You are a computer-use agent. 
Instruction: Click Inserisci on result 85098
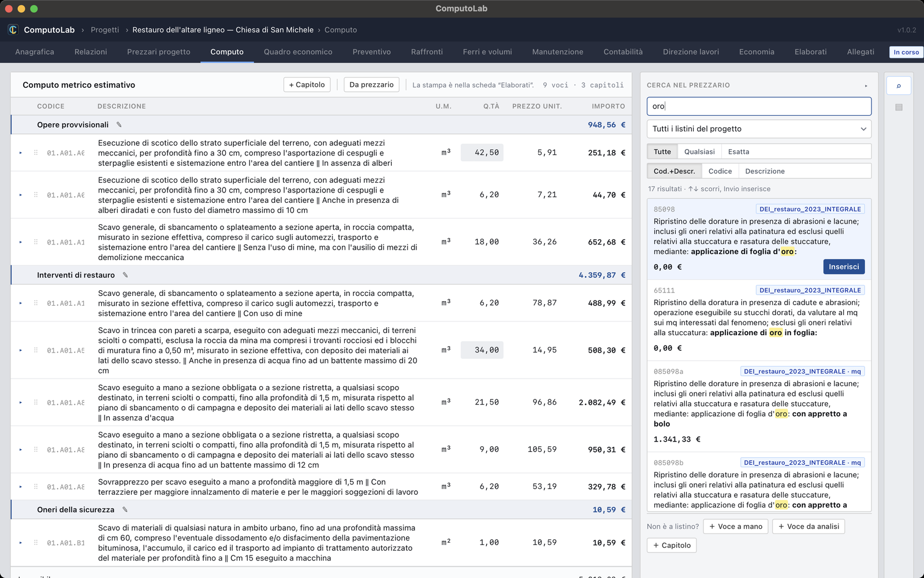(844, 266)
